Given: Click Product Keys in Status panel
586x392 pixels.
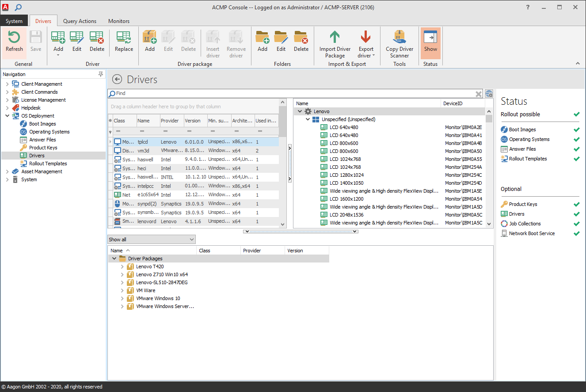Looking at the screenshot, I should 523,204.
